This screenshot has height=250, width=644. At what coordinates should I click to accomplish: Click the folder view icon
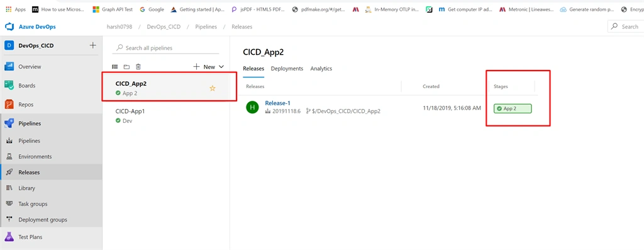coord(126,67)
